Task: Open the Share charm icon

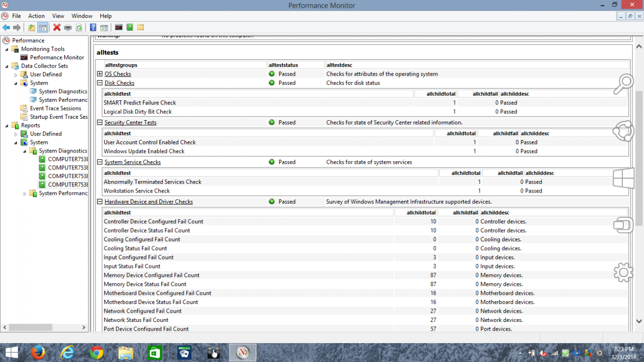Action: (x=623, y=131)
